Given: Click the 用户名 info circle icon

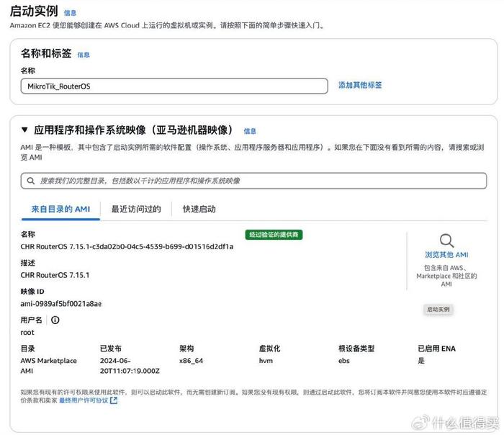Looking at the screenshot, I should (x=55, y=320).
